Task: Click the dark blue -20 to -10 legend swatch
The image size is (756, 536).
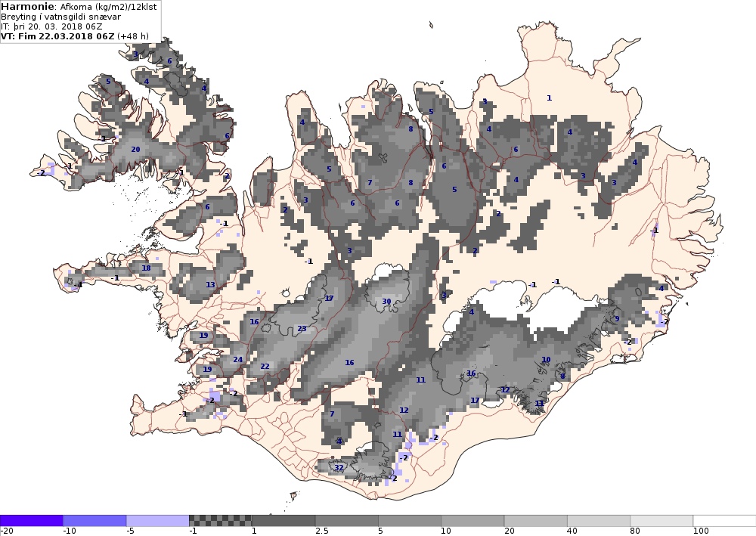Action: pos(31,521)
